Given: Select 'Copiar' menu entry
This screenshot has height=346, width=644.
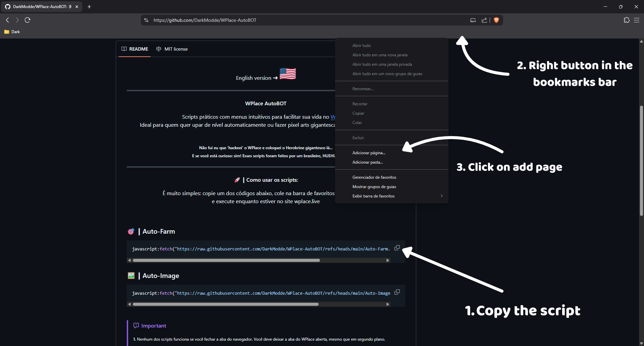Looking at the screenshot, I should pos(392,113).
